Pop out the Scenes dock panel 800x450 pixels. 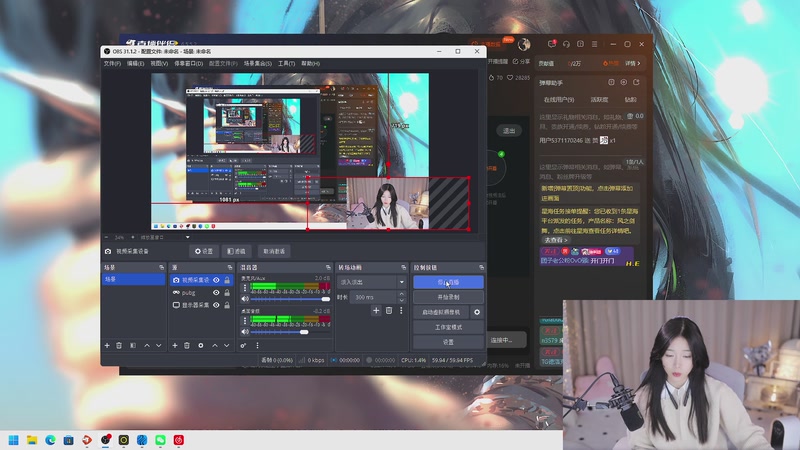coord(162,267)
